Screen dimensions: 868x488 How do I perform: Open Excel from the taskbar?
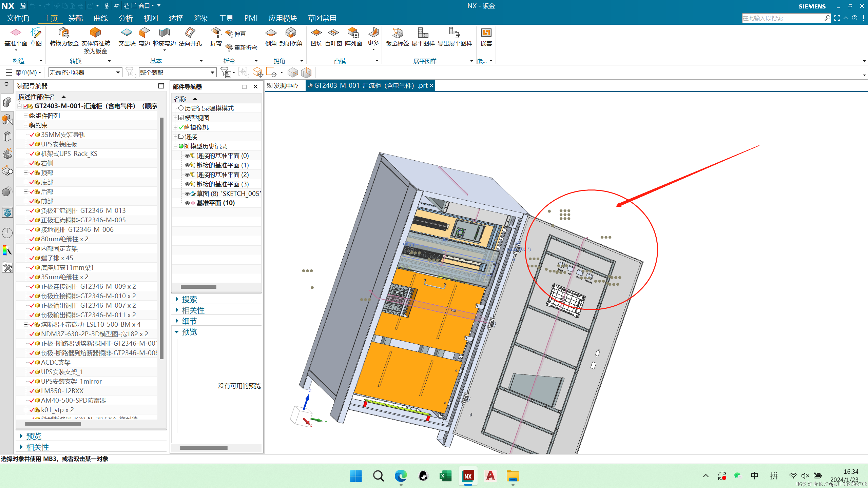pos(445,476)
